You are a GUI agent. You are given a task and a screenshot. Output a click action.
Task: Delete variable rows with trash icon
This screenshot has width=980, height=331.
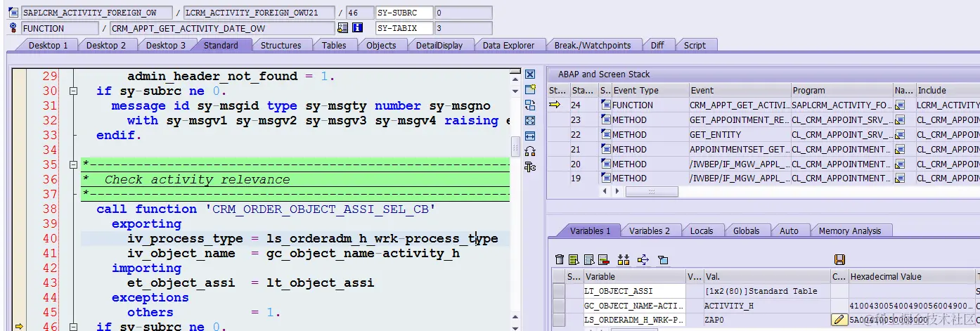tap(560, 260)
